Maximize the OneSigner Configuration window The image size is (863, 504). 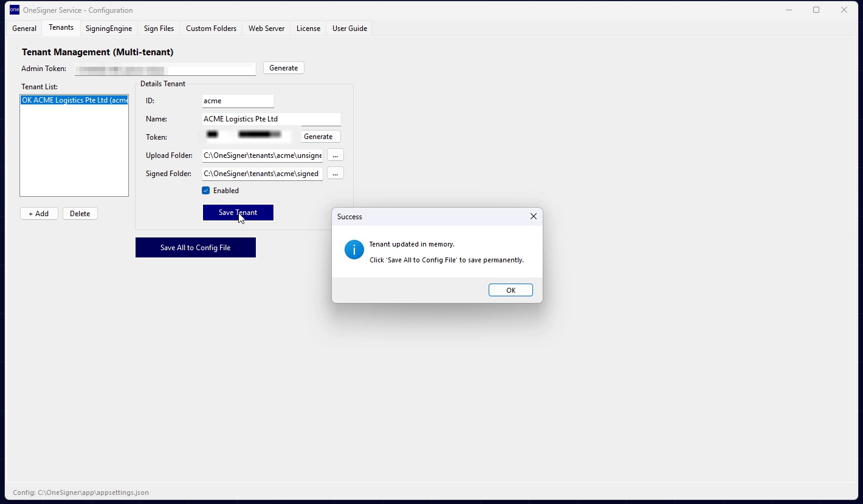816,10
